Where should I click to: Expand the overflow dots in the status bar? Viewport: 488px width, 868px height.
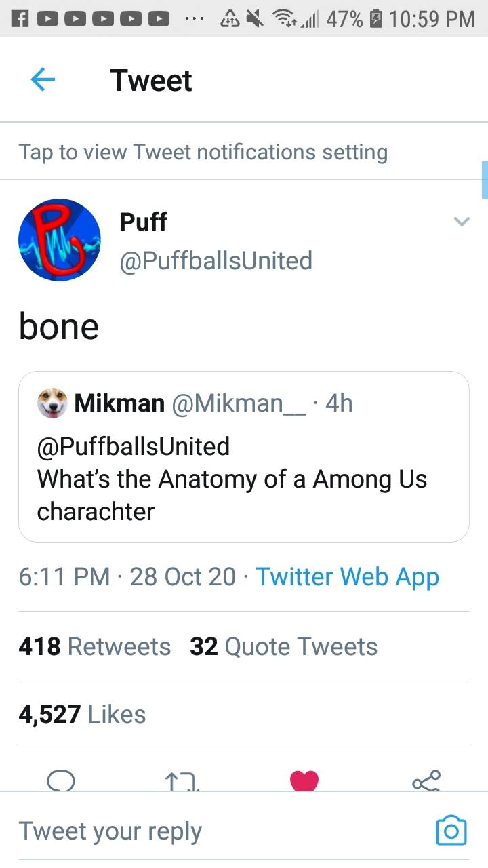click(195, 18)
